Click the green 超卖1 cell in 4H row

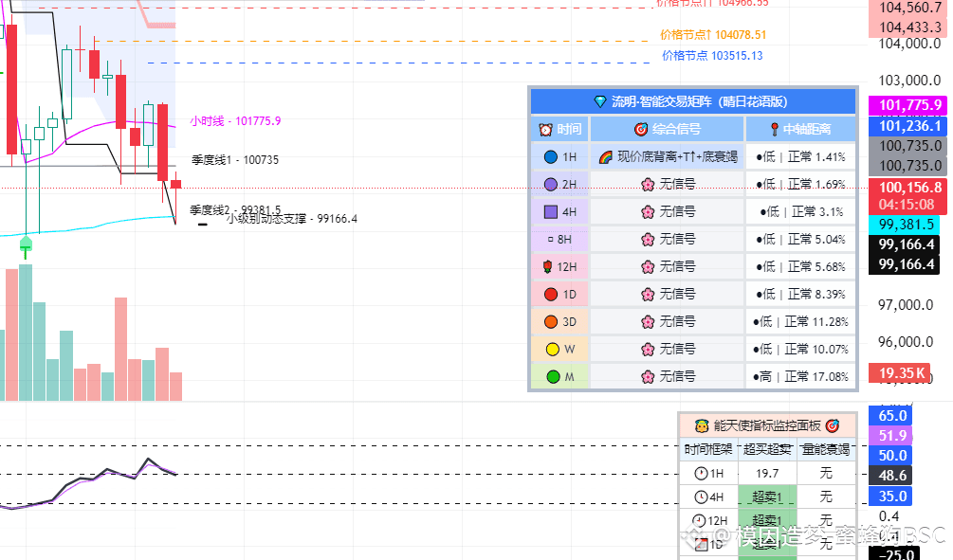[x=767, y=497]
